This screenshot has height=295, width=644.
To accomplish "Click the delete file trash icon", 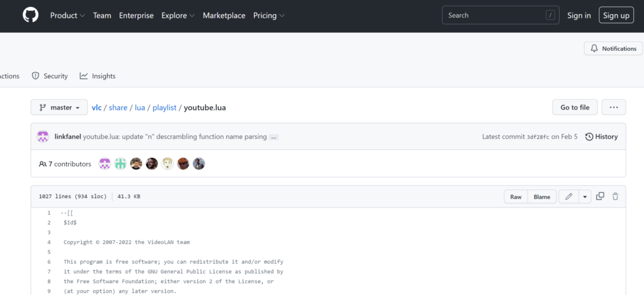I will tap(615, 196).
